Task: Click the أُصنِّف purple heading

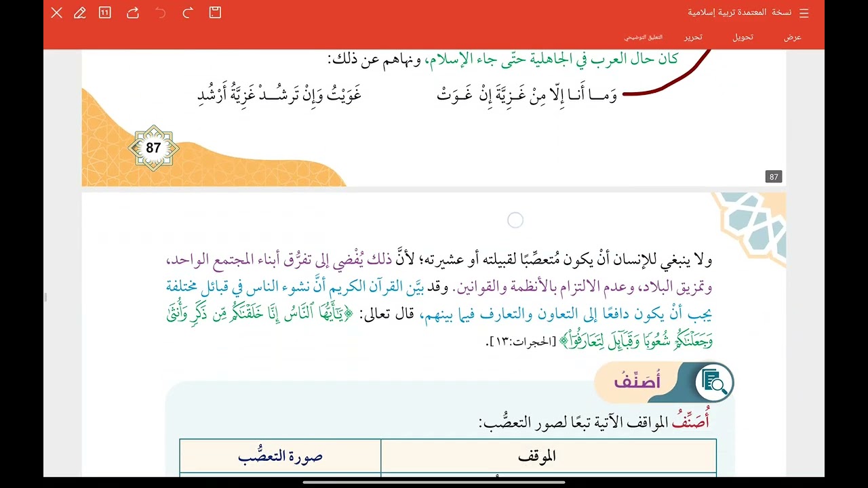Action: 637,382
